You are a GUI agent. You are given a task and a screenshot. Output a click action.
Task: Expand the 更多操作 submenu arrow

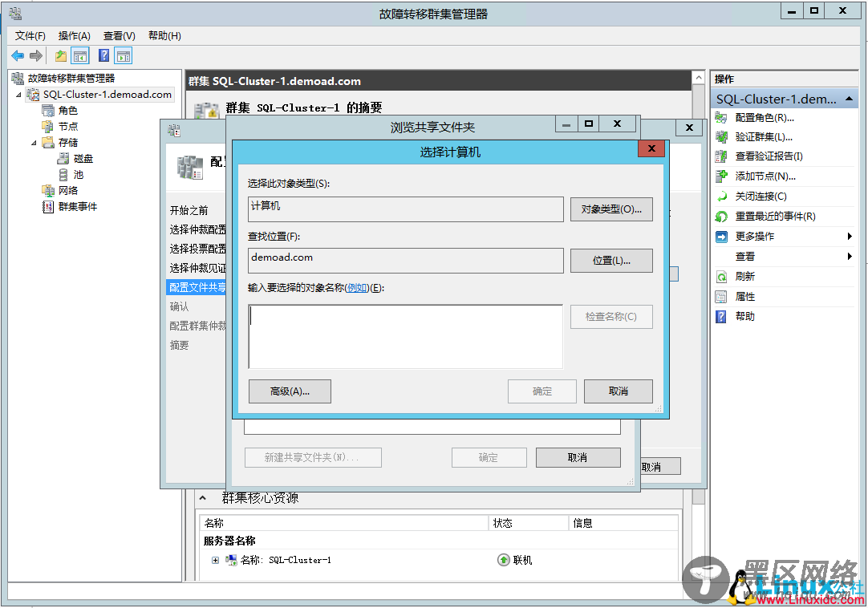point(850,237)
